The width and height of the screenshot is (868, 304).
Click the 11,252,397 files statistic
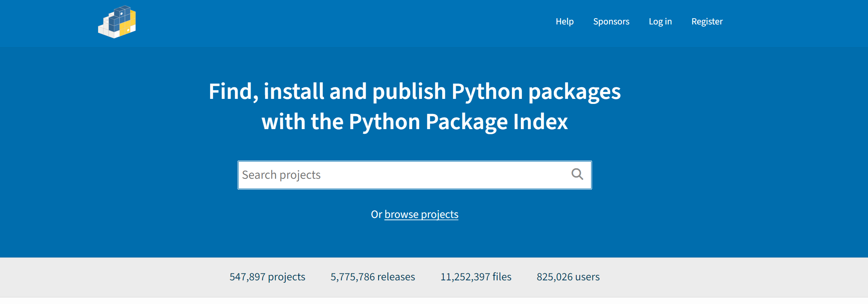click(x=476, y=276)
